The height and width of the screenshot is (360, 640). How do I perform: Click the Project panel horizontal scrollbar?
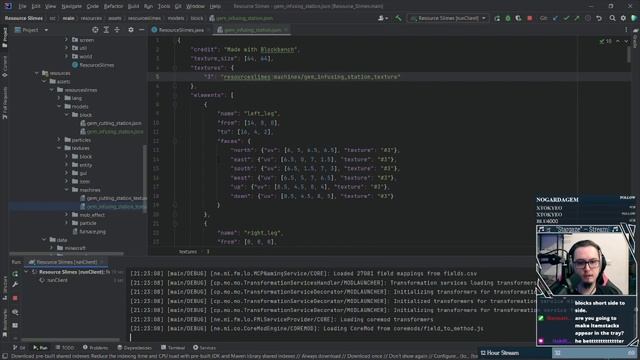[67, 253]
